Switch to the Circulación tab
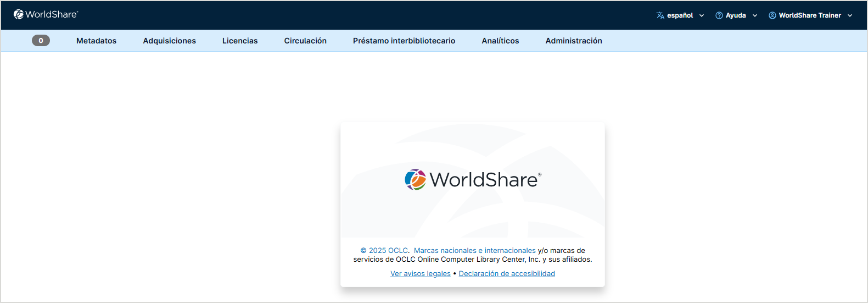Image resolution: width=868 pixels, height=303 pixels. pos(305,41)
